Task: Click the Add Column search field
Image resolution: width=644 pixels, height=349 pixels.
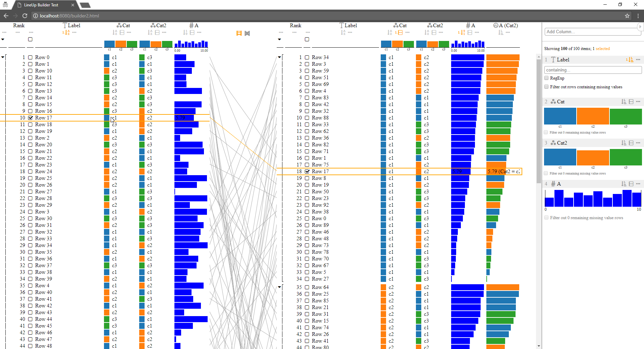Action: (592, 32)
